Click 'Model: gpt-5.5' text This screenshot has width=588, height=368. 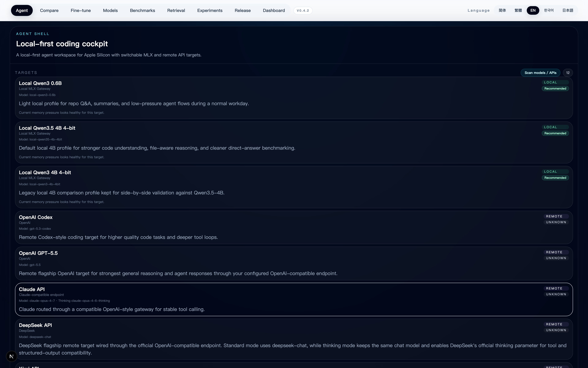click(30, 265)
